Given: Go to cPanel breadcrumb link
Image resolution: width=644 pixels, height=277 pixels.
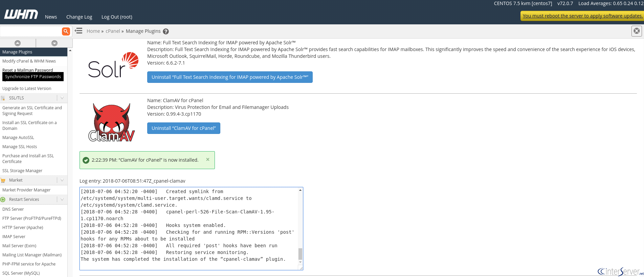Looking at the screenshot, I should pos(113,31).
